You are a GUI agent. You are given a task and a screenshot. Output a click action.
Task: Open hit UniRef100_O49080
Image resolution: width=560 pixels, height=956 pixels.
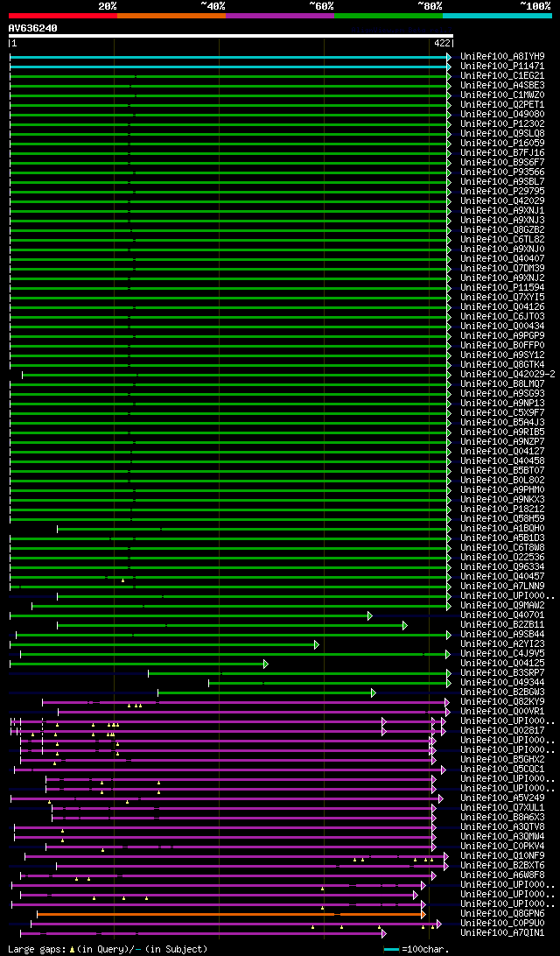503,114
